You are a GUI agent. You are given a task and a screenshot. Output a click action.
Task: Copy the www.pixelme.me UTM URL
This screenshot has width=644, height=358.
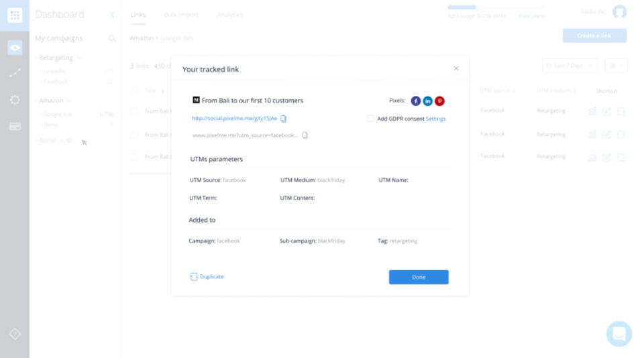305,135
